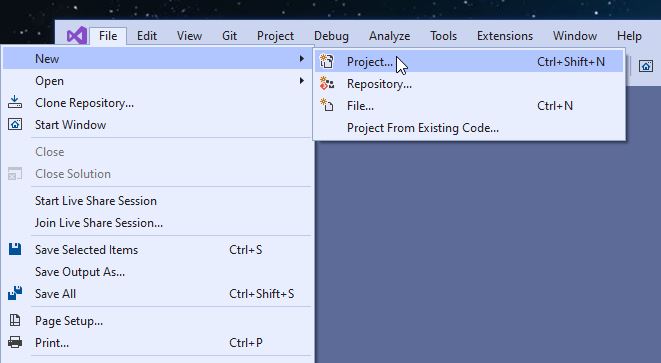Click the Page Setup icon
The image size is (661, 363).
point(15,320)
